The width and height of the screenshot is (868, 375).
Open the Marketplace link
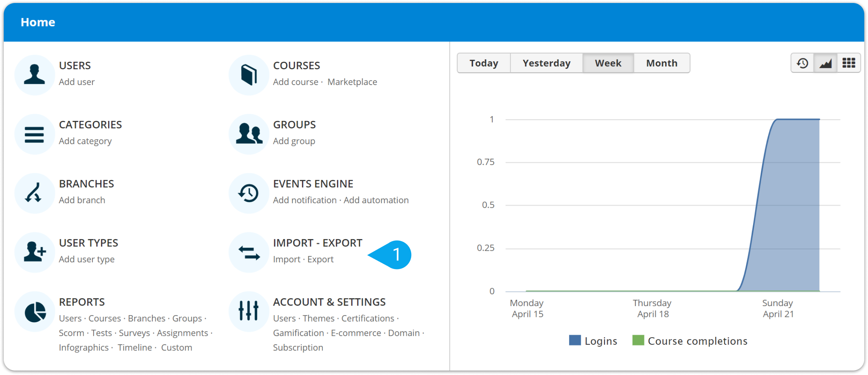coord(352,82)
